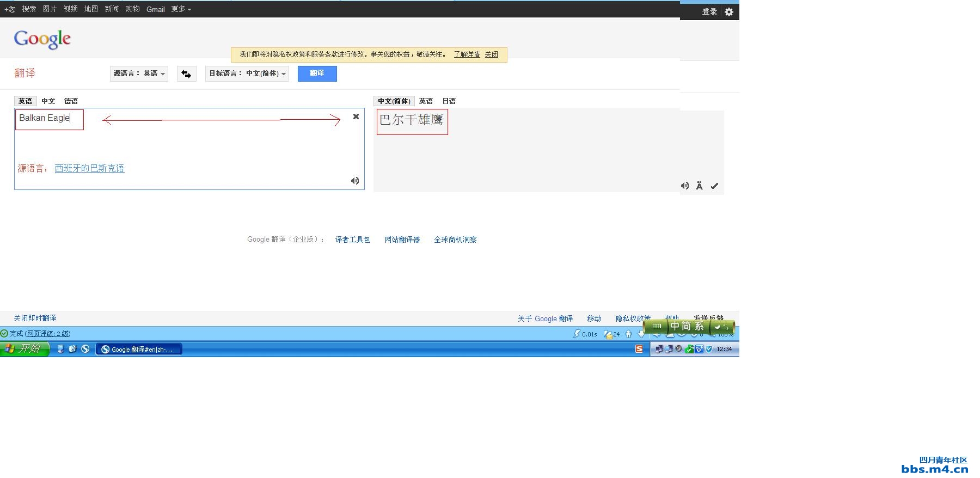Open 全球商机洞察 link

[x=455, y=240]
